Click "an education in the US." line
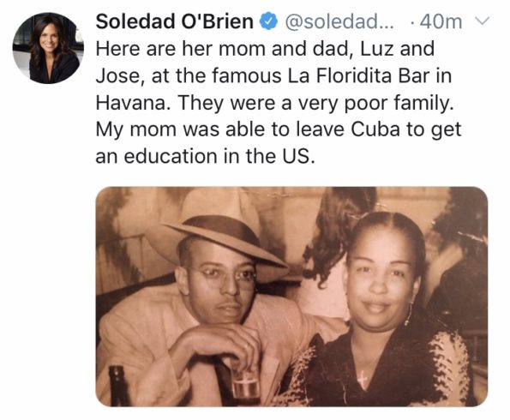The image size is (510, 420). tap(206, 157)
